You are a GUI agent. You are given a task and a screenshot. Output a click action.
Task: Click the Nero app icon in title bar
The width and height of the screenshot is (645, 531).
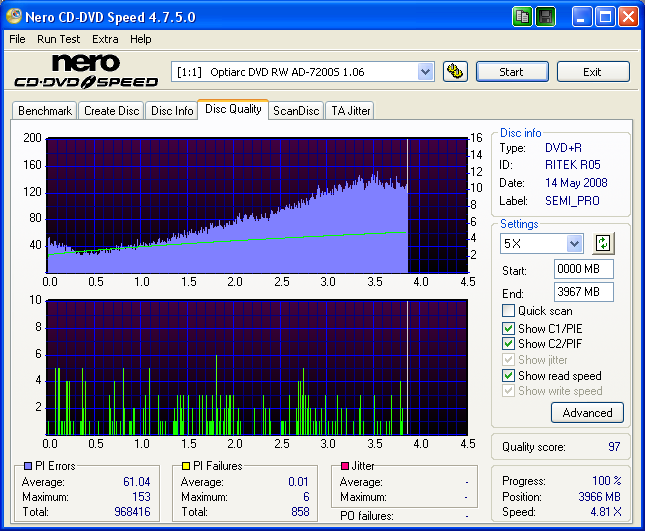14,16
